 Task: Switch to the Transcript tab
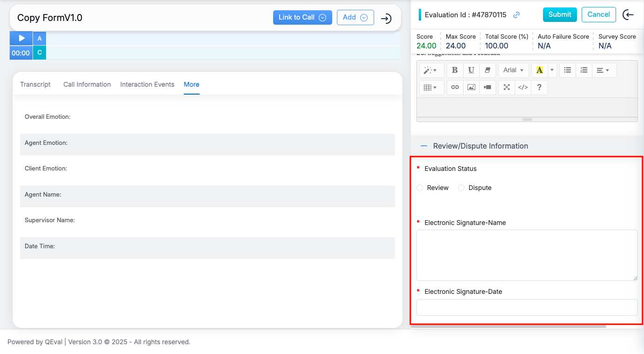(35, 84)
